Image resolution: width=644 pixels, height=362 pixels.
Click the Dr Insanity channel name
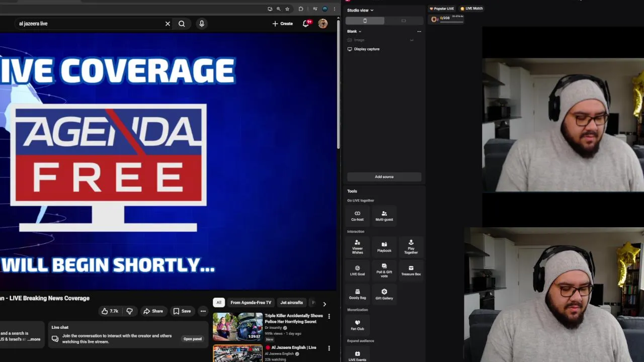click(x=273, y=328)
